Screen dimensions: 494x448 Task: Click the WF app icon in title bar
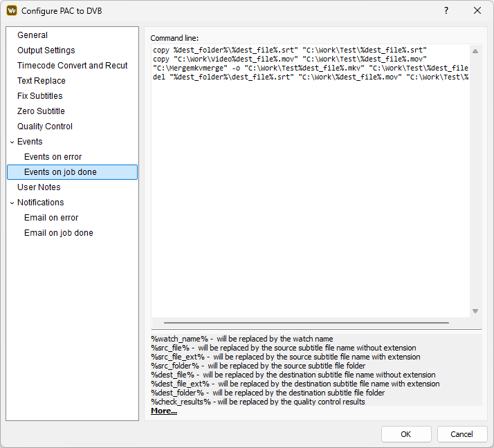(12, 11)
